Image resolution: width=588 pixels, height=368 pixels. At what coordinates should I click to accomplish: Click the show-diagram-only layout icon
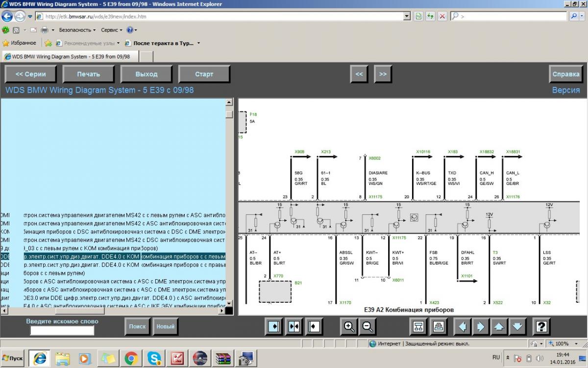pyautogui.click(x=314, y=326)
